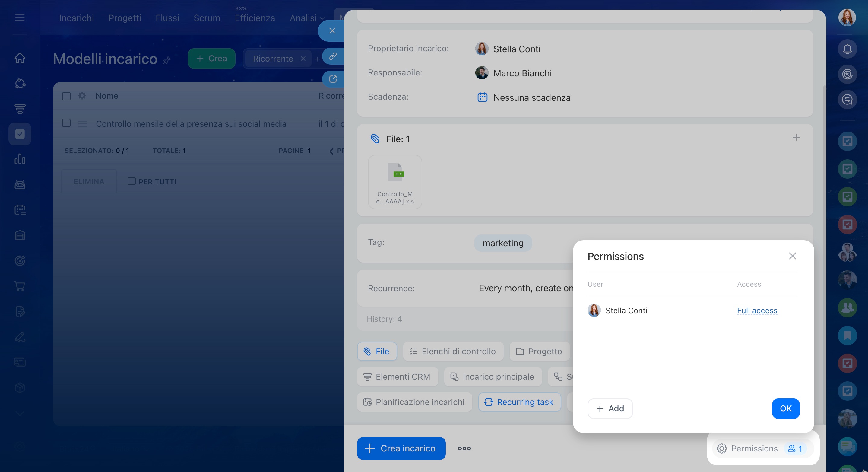The width and height of the screenshot is (868, 472).
Task: Go to the Scrum tab
Action: pyautogui.click(x=207, y=18)
